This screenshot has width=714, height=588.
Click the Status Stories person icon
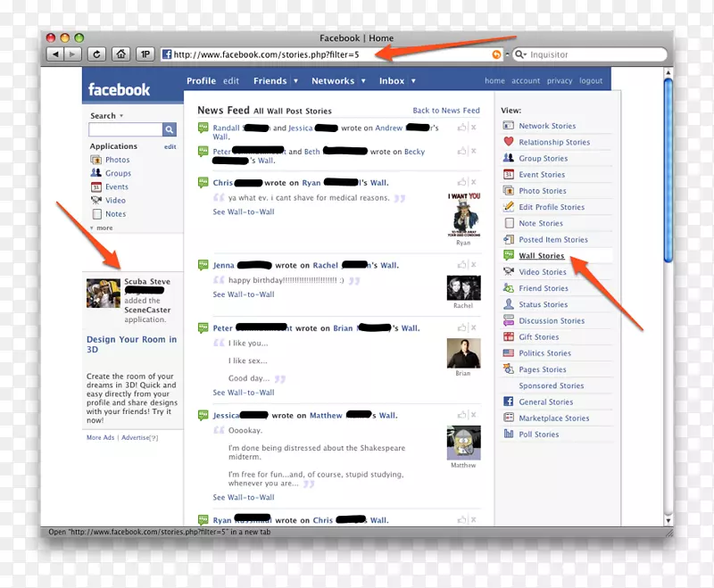[509, 304]
